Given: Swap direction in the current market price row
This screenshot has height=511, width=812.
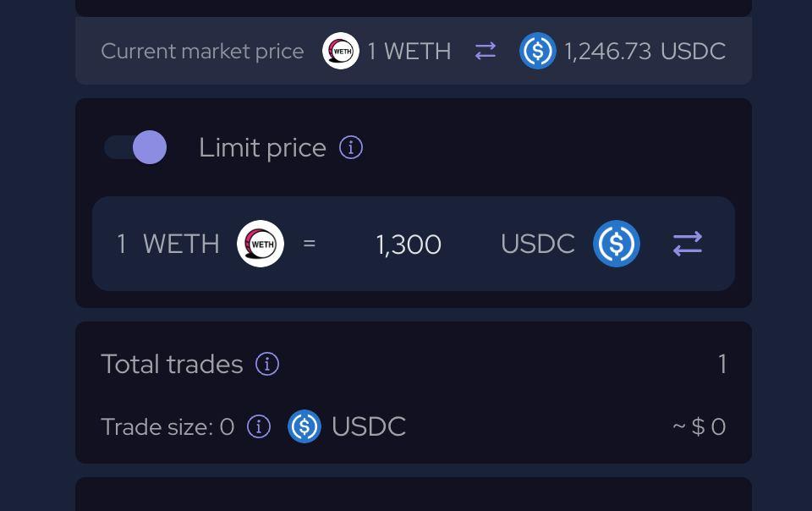Looking at the screenshot, I should pos(486,51).
